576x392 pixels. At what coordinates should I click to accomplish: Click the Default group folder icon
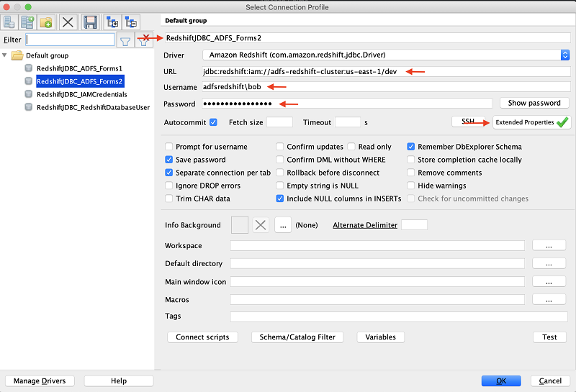point(17,55)
